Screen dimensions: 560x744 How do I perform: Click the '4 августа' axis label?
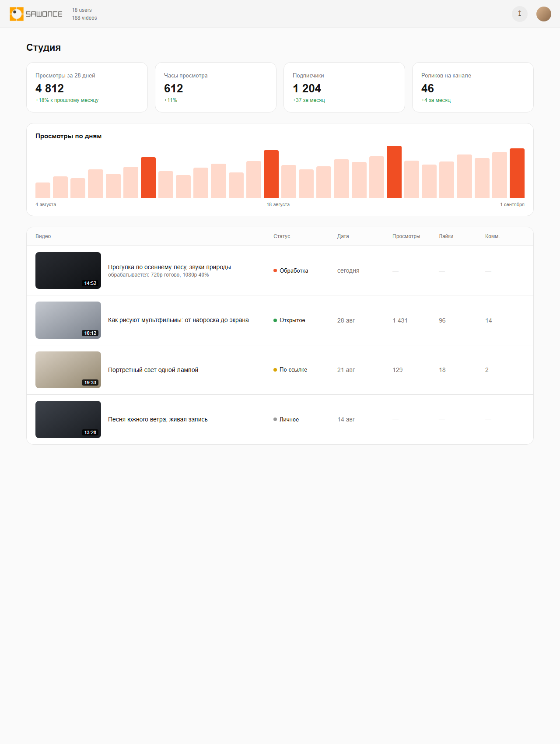[46, 204]
